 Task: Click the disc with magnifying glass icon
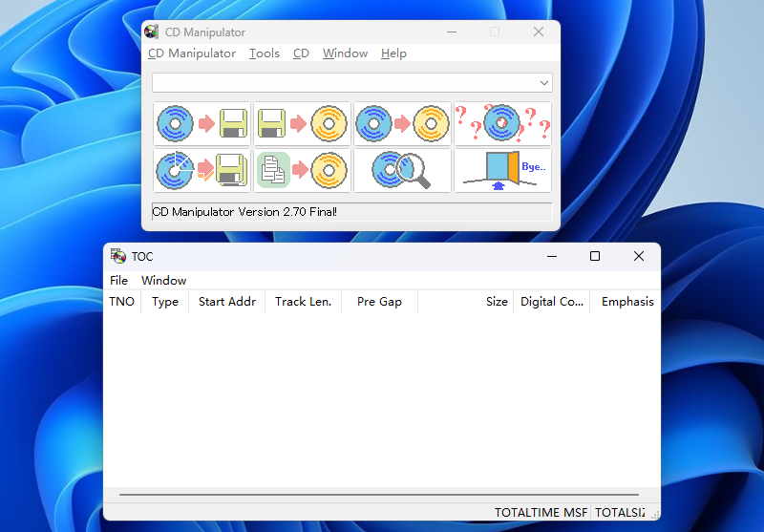pyautogui.click(x=402, y=171)
